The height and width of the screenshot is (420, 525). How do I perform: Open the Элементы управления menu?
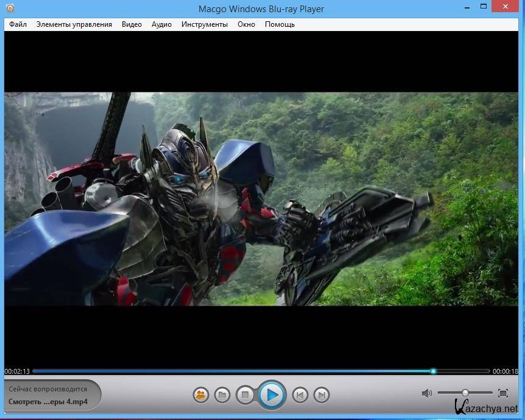[x=74, y=24]
